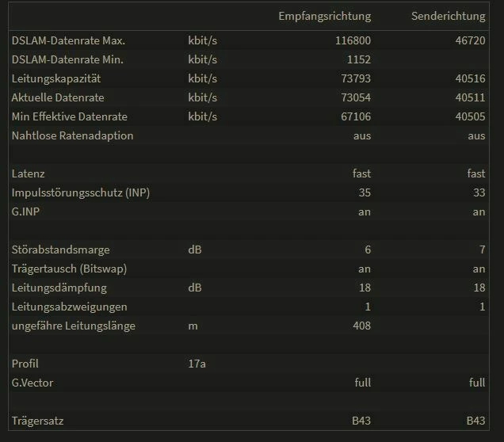The width and height of the screenshot is (504, 442).
Task: Click the Störabstandsmarge row label
Action: click(60, 250)
